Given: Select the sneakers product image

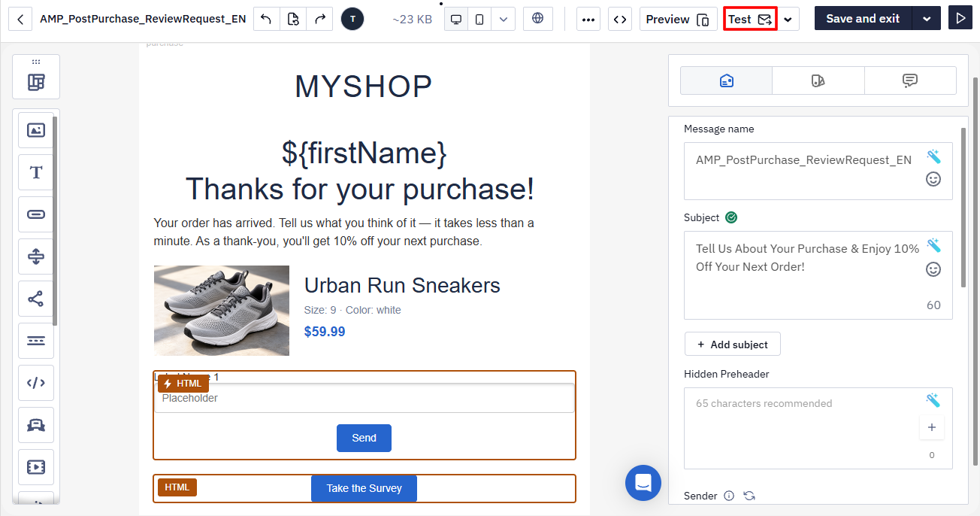Looking at the screenshot, I should point(222,311).
